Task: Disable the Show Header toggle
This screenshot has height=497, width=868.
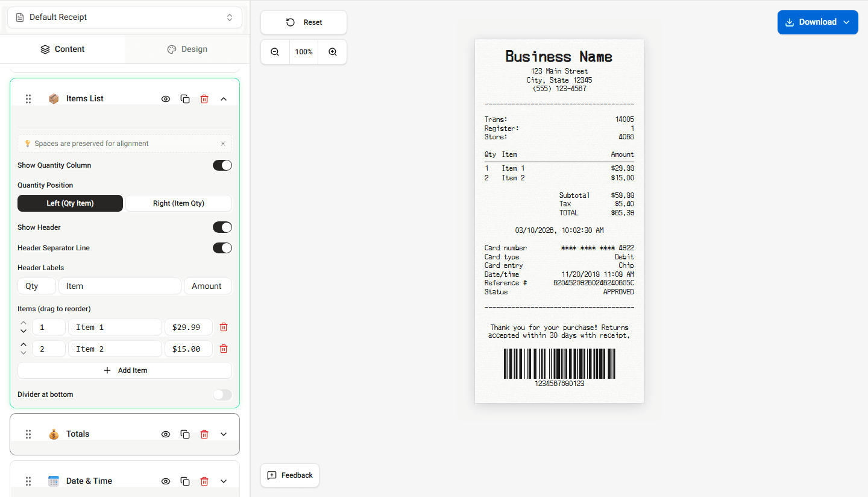Action: [222, 227]
